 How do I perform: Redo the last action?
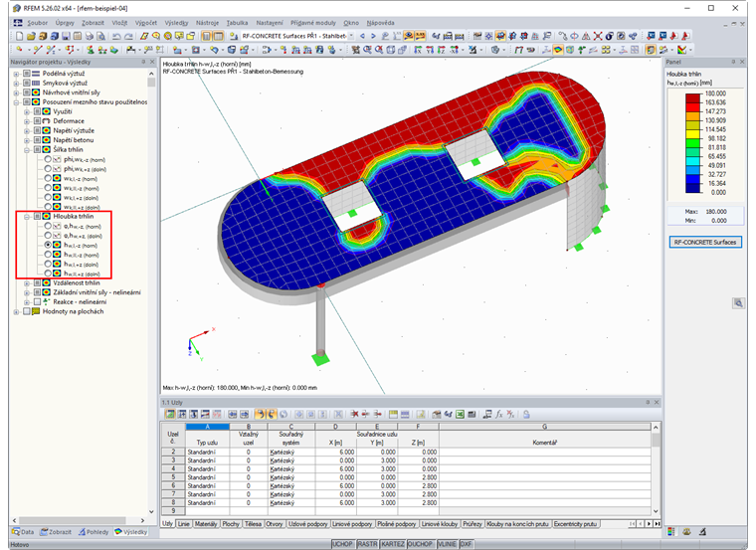[x=128, y=36]
